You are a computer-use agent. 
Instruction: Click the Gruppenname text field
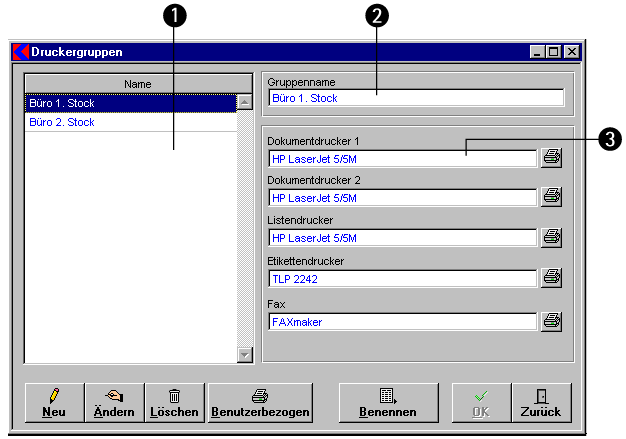point(416,98)
